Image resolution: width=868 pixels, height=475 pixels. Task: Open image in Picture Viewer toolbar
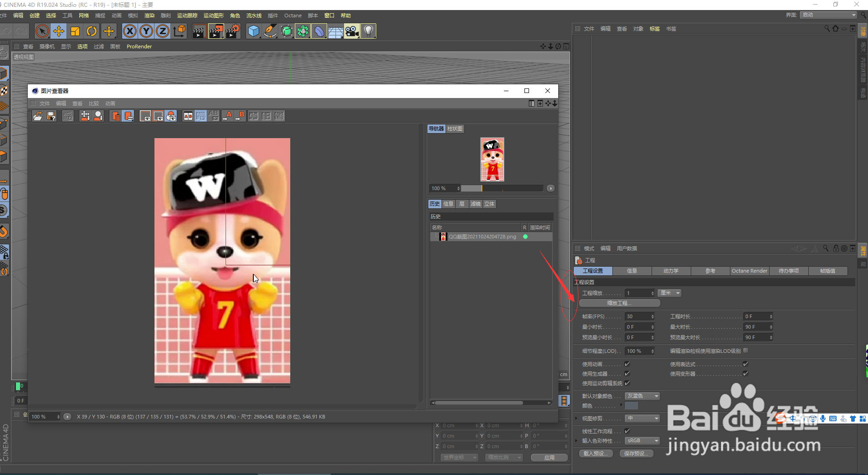[38, 116]
